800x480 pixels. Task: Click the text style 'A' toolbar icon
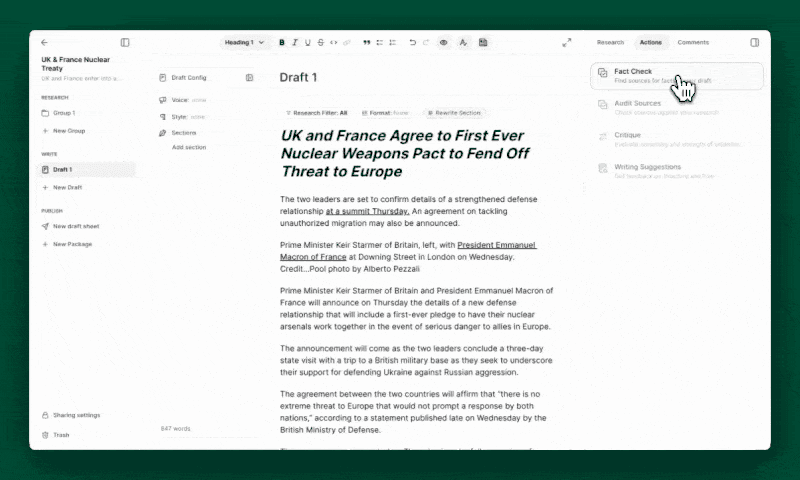pyautogui.click(x=463, y=42)
